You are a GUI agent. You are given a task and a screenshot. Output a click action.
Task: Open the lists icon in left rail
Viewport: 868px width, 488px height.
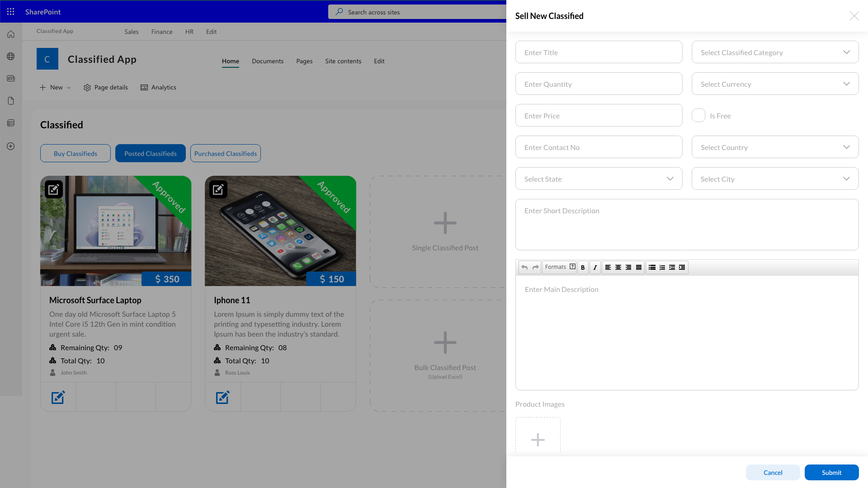click(x=11, y=123)
